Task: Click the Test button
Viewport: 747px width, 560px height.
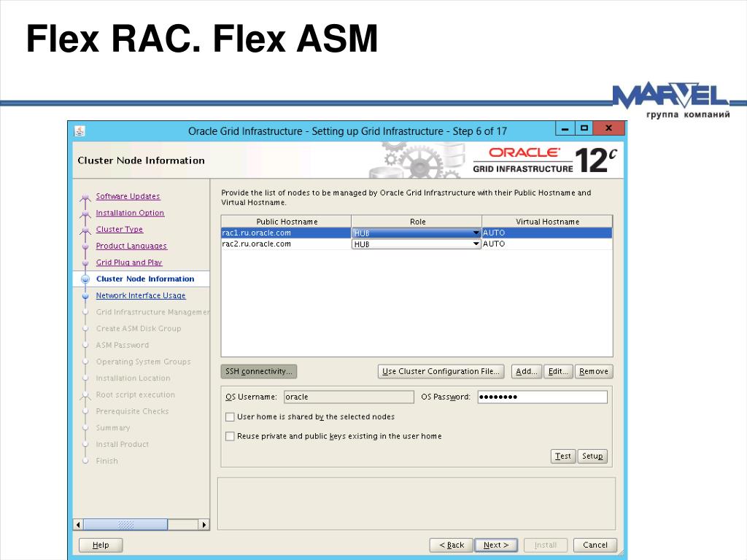Action: pyautogui.click(x=563, y=456)
